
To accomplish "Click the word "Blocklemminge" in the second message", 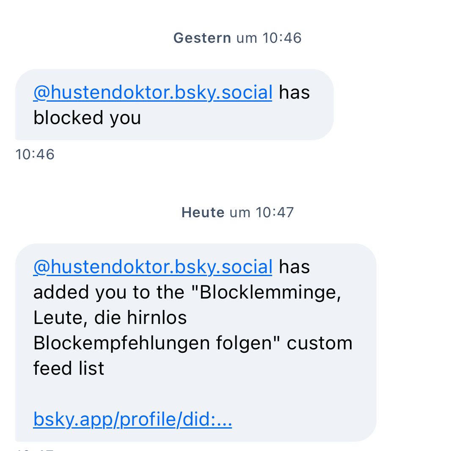I will pyautogui.click(x=270, y=292).
